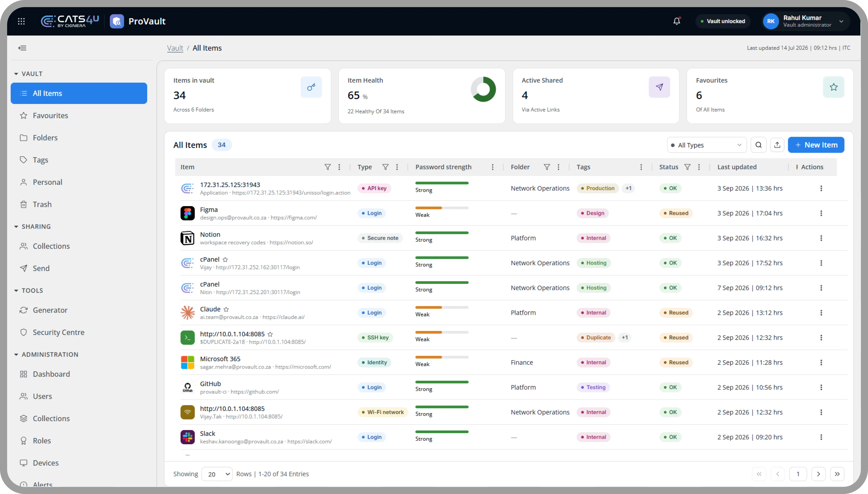Click the Microsoft 365 logo icon
Image resolution: width=868 pixels, height=494 pixels.
coord(187,362)
